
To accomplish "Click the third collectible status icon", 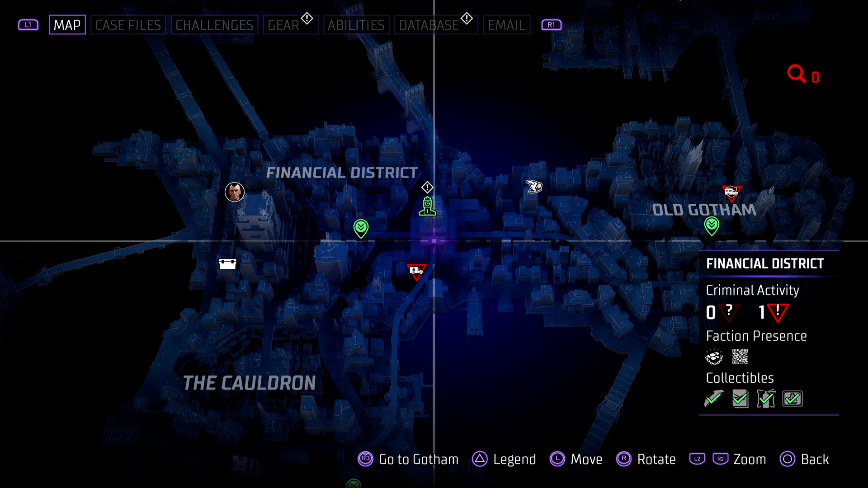I will point(767,399).
